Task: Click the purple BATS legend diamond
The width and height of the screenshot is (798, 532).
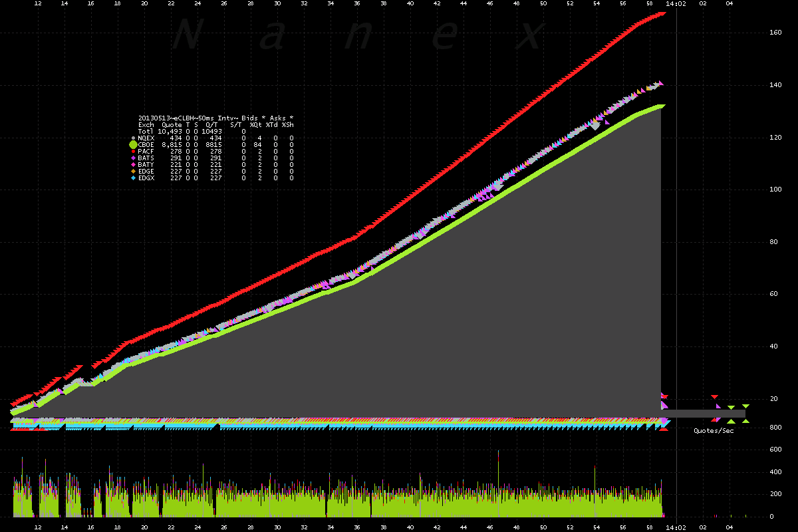Action: (133, 158)
